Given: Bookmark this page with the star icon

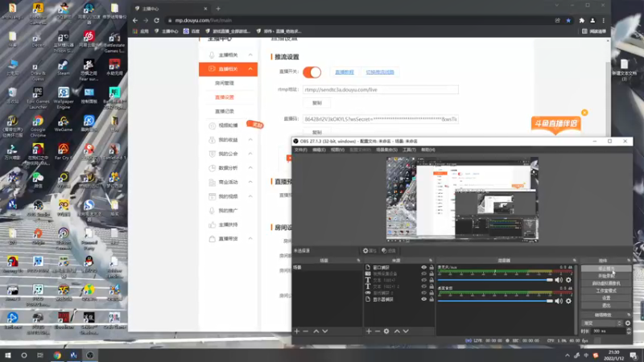Looking at the screenshot, I should pyautogui.click(x=568, y=20).
